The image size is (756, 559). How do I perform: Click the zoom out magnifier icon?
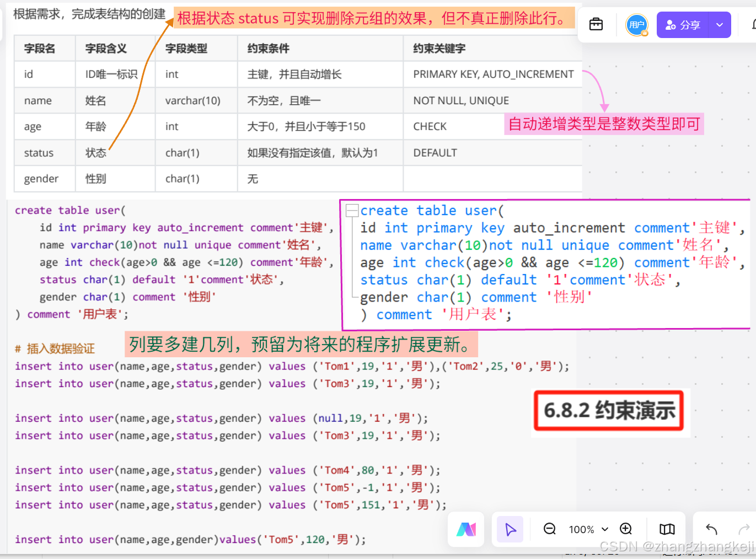click(549, 529)
